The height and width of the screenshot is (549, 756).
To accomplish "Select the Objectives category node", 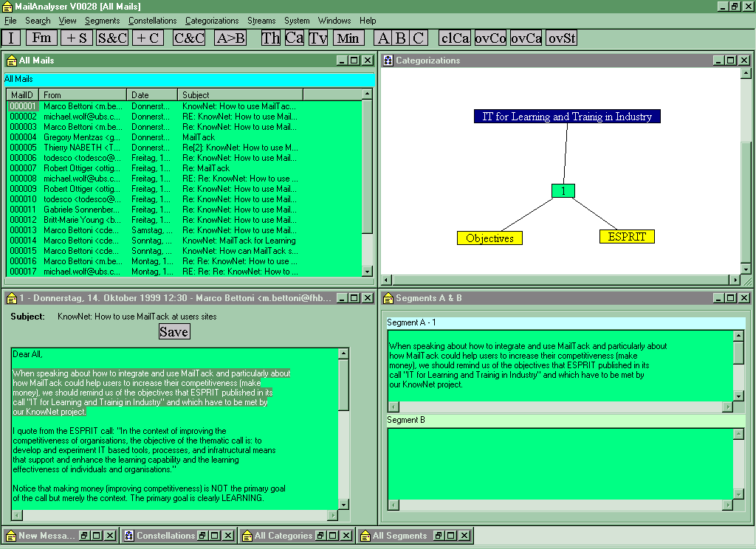I will click(x=489, y=238).
